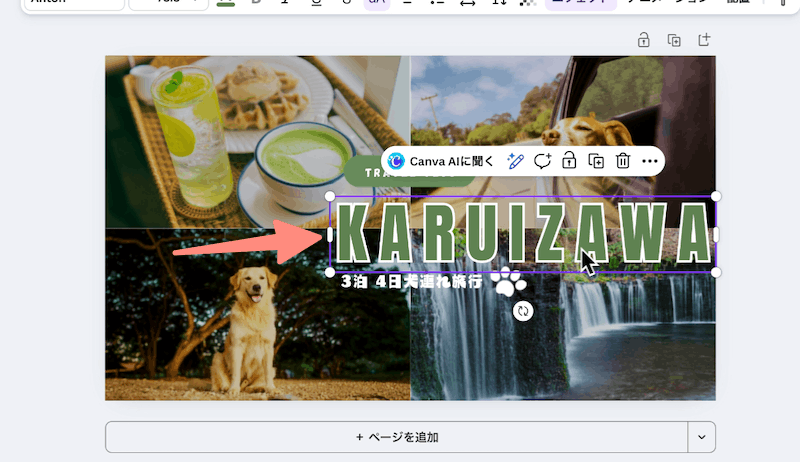This screenshot has height=462, width=800.
Task: Click the left side handle of text box
Action: point(330,235)
